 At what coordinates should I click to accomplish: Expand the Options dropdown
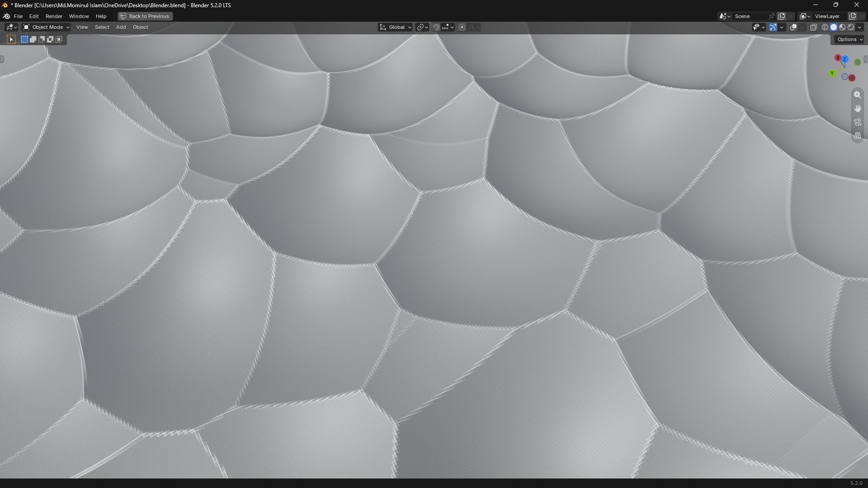[x=849, y=39]
